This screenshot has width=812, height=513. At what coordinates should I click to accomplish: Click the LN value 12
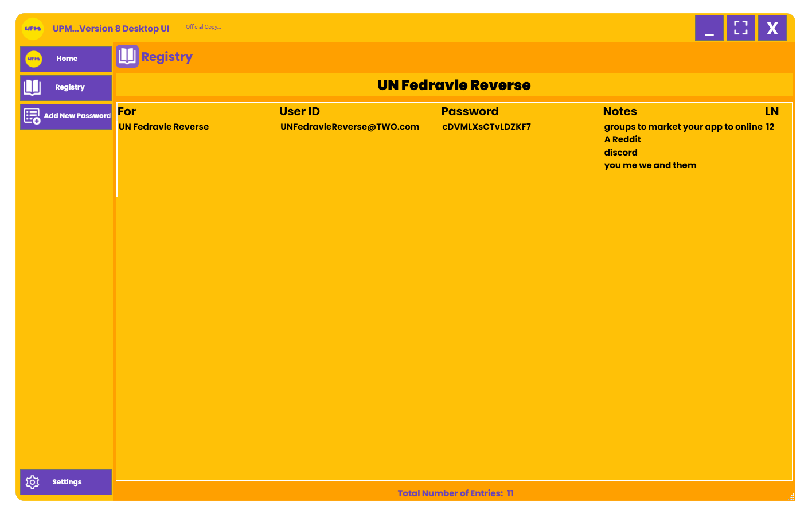pos(770,127)
